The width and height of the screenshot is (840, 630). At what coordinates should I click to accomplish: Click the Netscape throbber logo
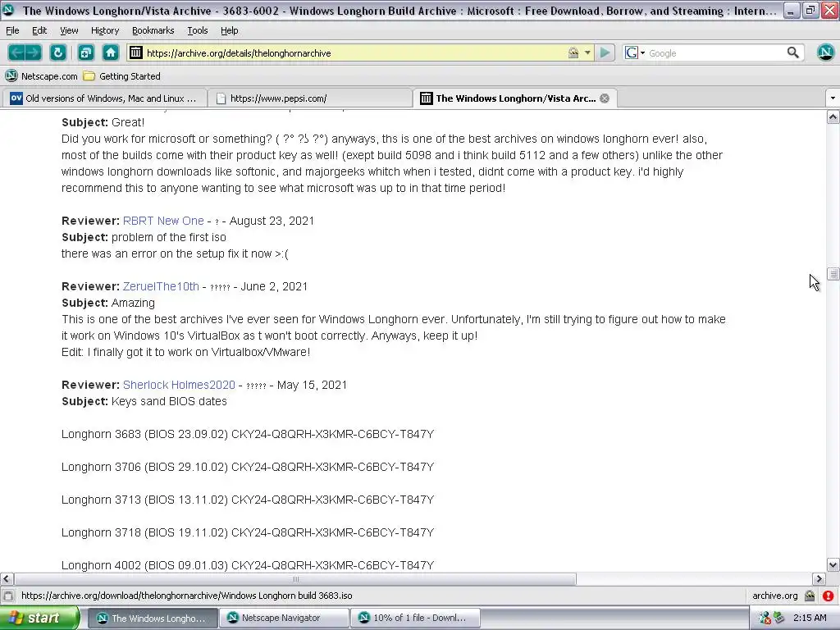tap(825, 52)
